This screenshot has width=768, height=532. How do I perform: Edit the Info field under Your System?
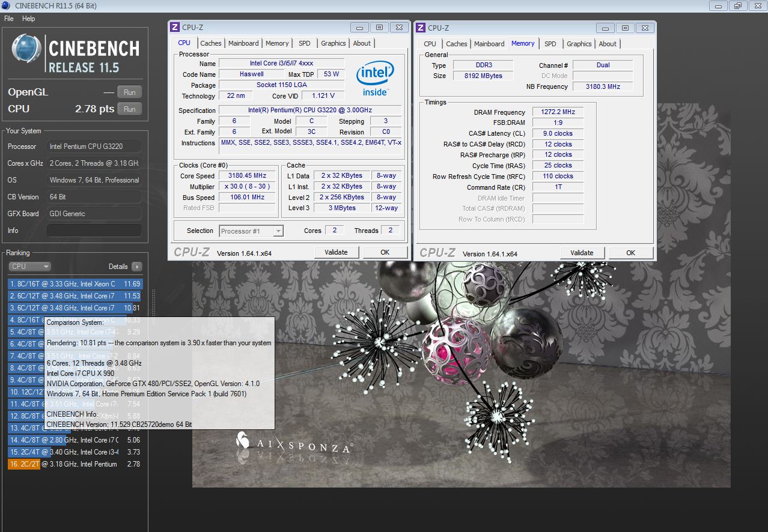[x=94, y=231]
